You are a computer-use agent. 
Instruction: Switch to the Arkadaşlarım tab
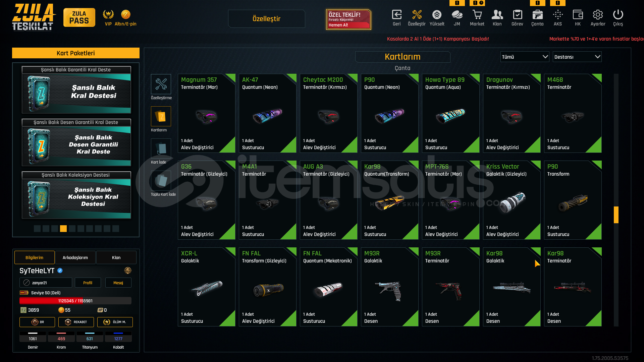(75, 257)
